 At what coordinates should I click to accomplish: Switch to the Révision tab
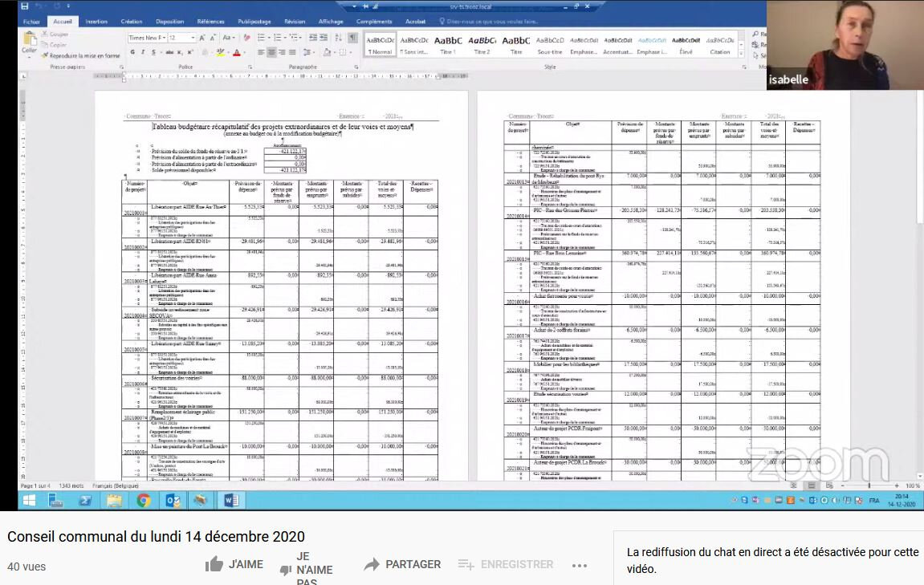(x=295, y=21)
